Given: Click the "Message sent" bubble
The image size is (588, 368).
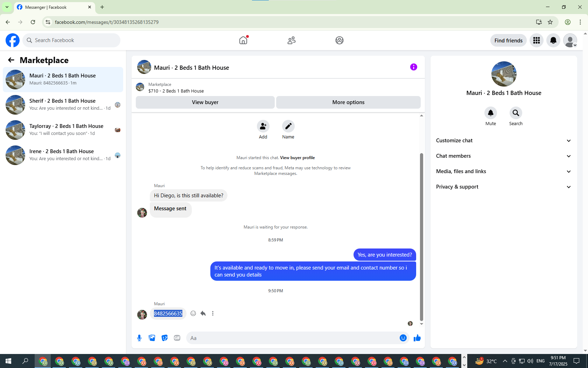Looking at the screenshot, I should point(170,210).
